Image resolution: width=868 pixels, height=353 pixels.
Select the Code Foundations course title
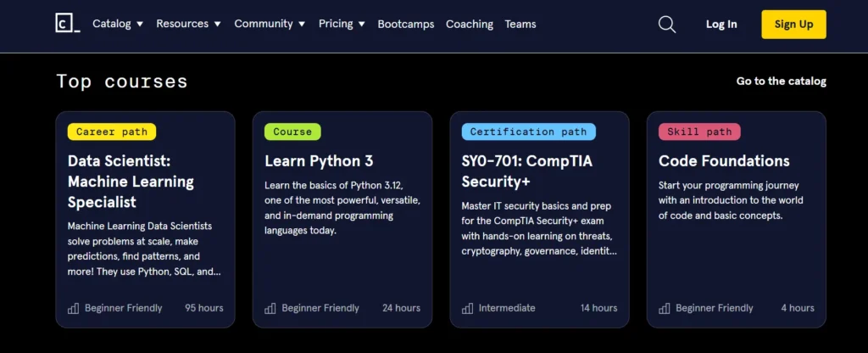pyautogui.click(x=723, y=160)
